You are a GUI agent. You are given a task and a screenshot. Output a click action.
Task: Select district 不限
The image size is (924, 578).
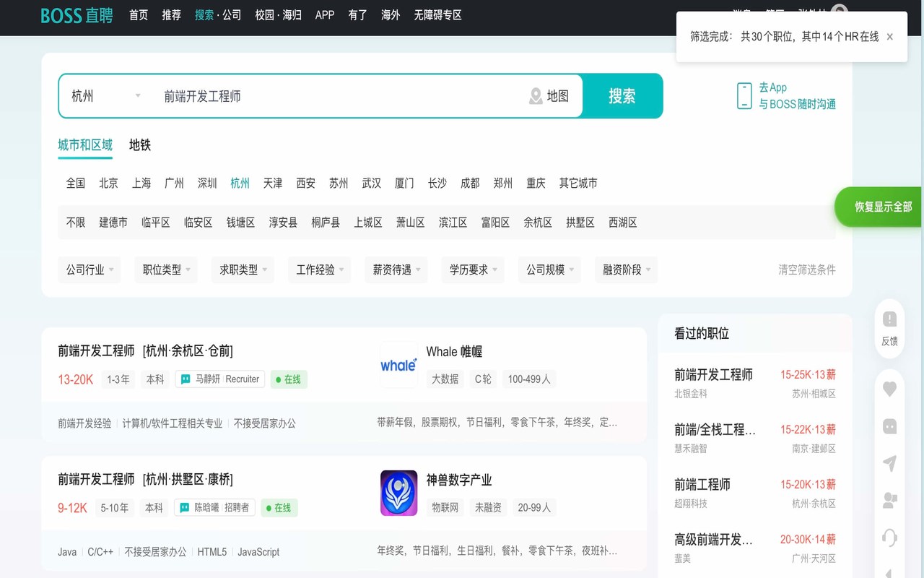pyautogui.click(x=76, y=223)
